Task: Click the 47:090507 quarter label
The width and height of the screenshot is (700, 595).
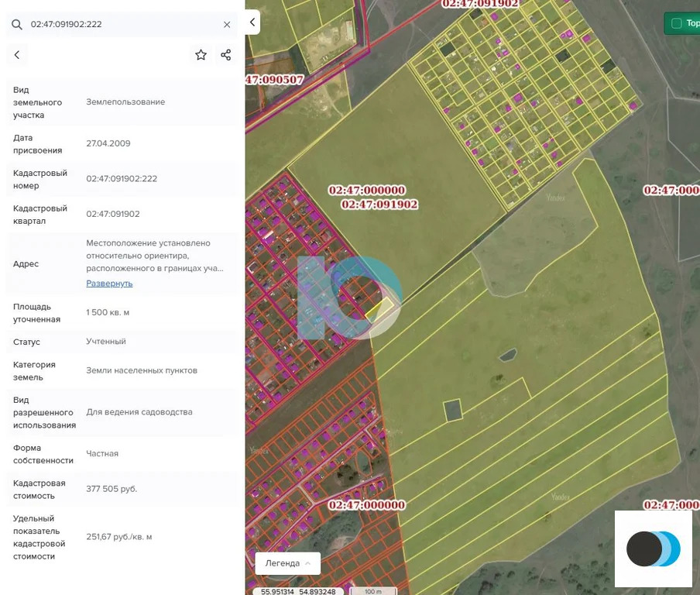Action: (275, 80)
